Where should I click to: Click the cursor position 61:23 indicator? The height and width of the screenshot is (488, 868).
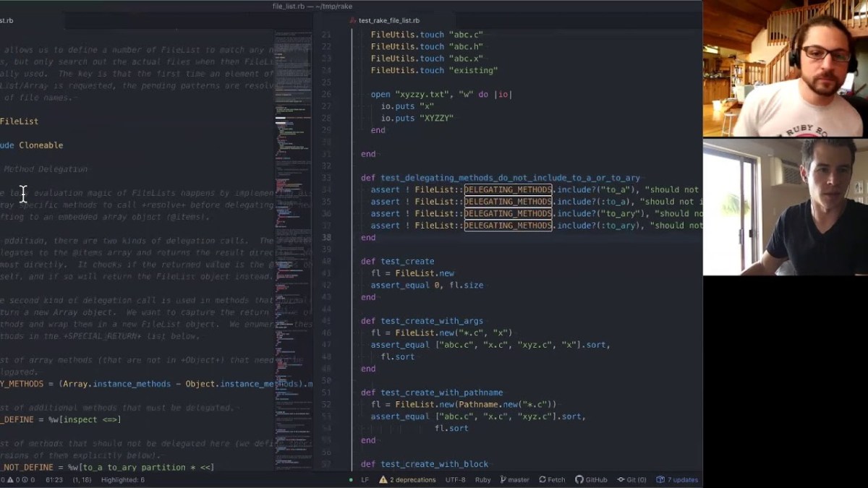tap(54, 479)
